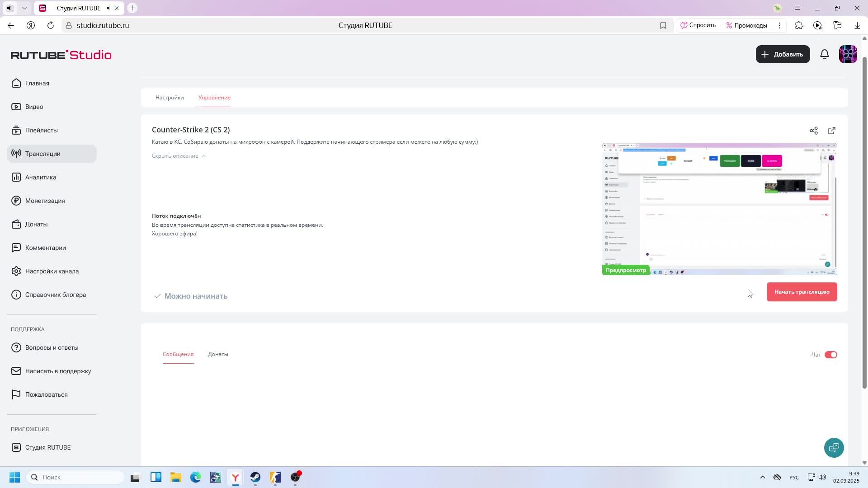Image resolution: width=868 pixels, height=488 pixels.
Task: Open Монетизация section in sidebar
Action: pyautogui.click(x=45, y=201)
